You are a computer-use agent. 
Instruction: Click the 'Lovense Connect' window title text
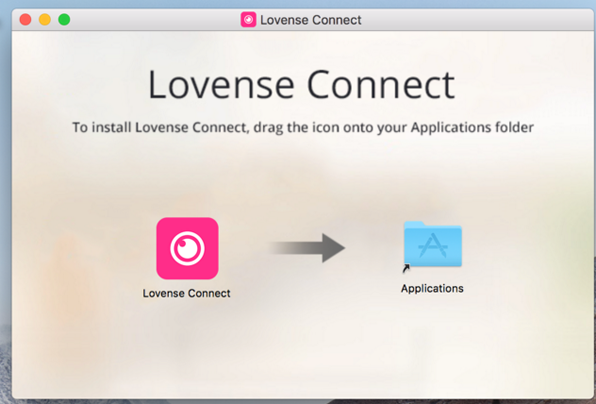coord(311,20)
